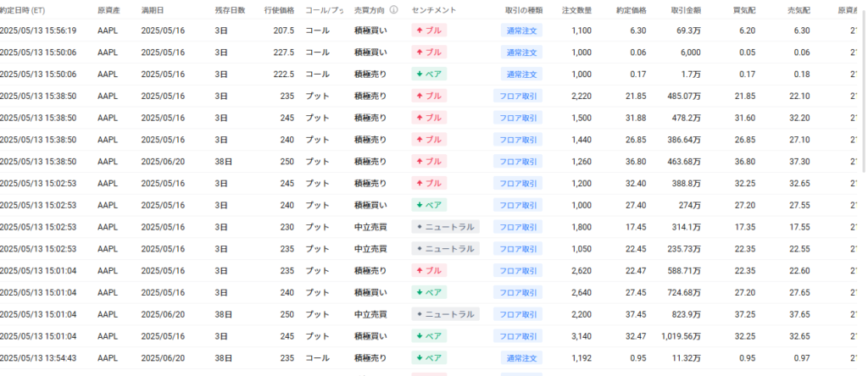Image resolution: width=868 pixels, height=376 pixels.
Task: Click the 注文数量 column header
Action: click(x=577, y=10)
